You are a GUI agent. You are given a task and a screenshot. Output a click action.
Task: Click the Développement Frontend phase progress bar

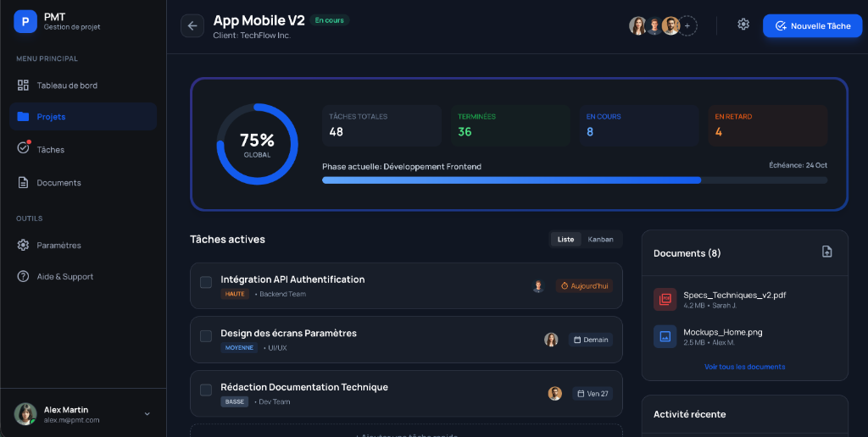575,180
